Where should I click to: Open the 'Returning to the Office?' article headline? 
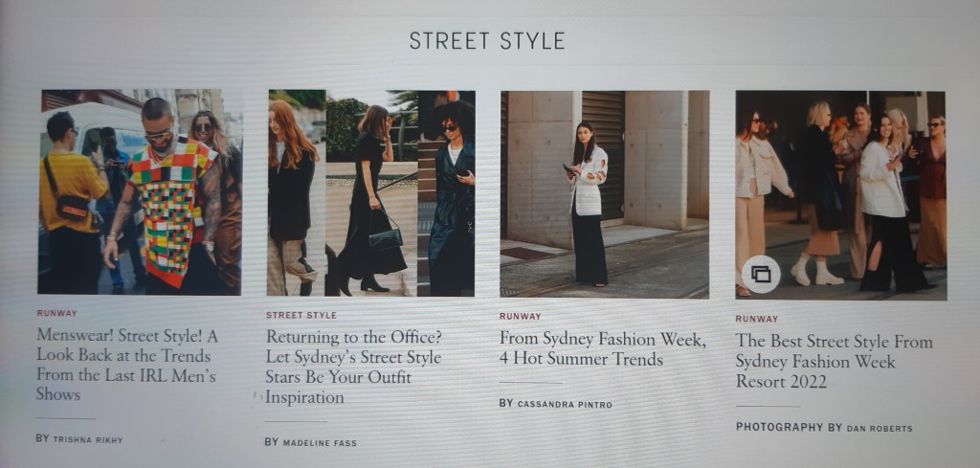tap(354, 367)
